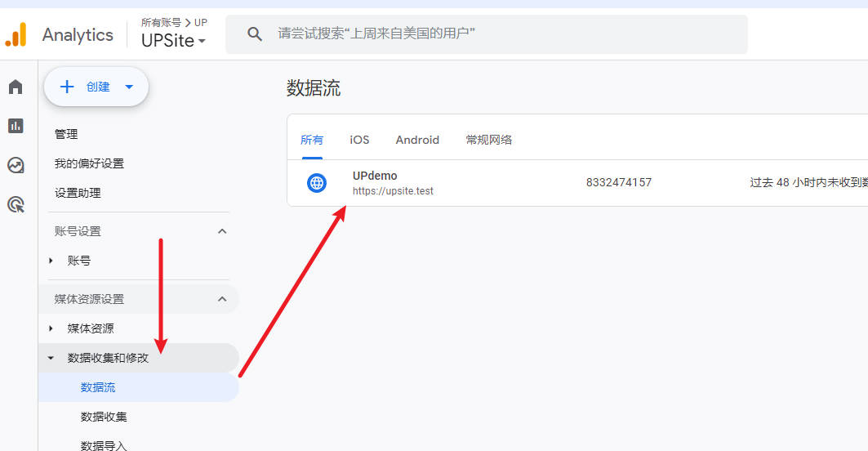
Task: Open the Advertising cursor-target icon
Action: pos(16,204)
